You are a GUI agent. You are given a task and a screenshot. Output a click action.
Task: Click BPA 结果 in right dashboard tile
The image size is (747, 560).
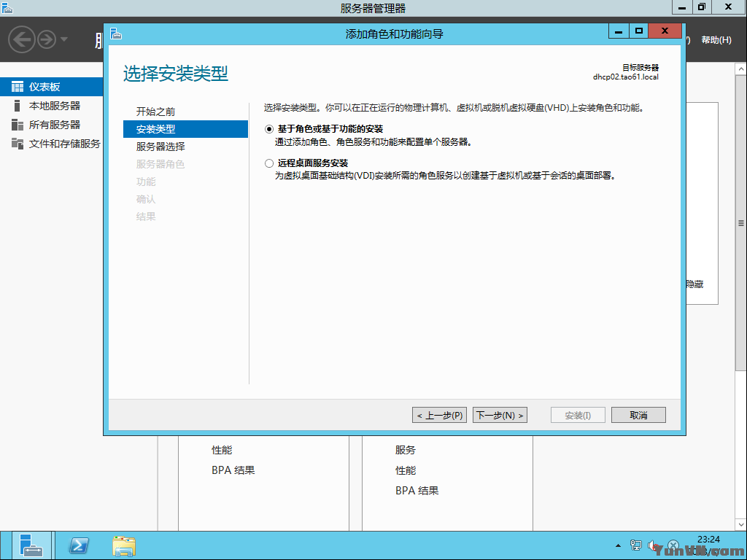[417, 491]
